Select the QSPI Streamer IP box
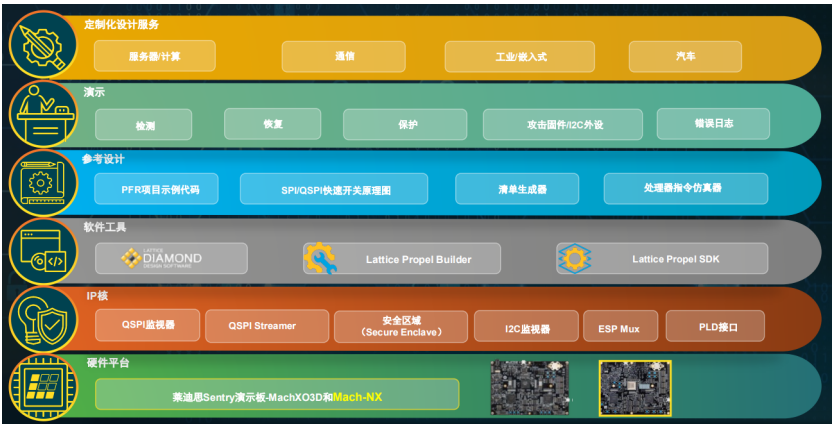Image resolution: width=835 pixels, height=426 pixels. [x=267, y=326]
